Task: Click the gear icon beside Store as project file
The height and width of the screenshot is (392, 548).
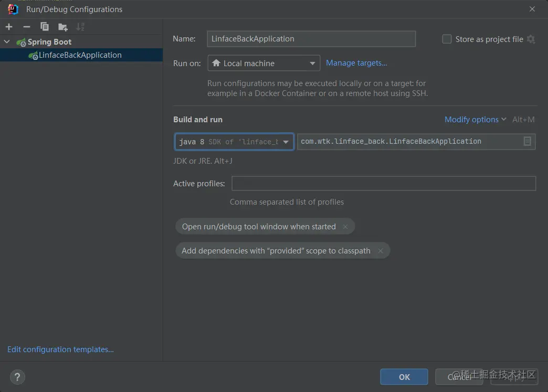Action: 531,39
